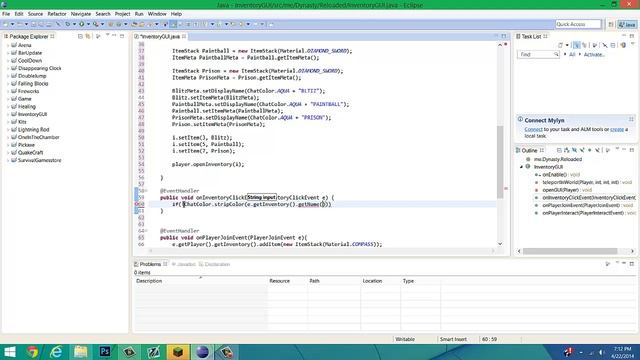Open the Outline view menu triangle

click(618, 149)
